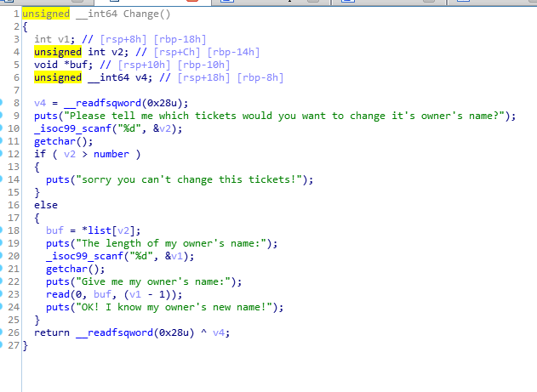The image size is (537, 392).
Task: Click &v1 argument in the scanf on line 20
Action: pyautogui.click(x=174, y=256)
